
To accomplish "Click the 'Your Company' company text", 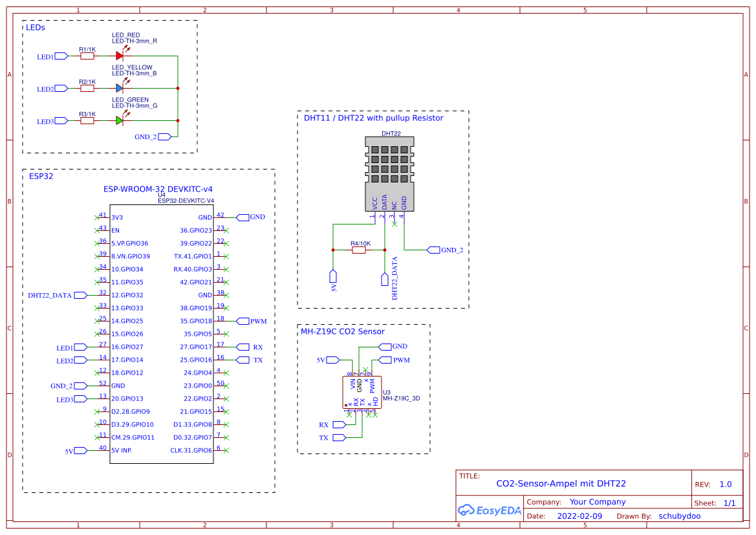I will [598, 502].
